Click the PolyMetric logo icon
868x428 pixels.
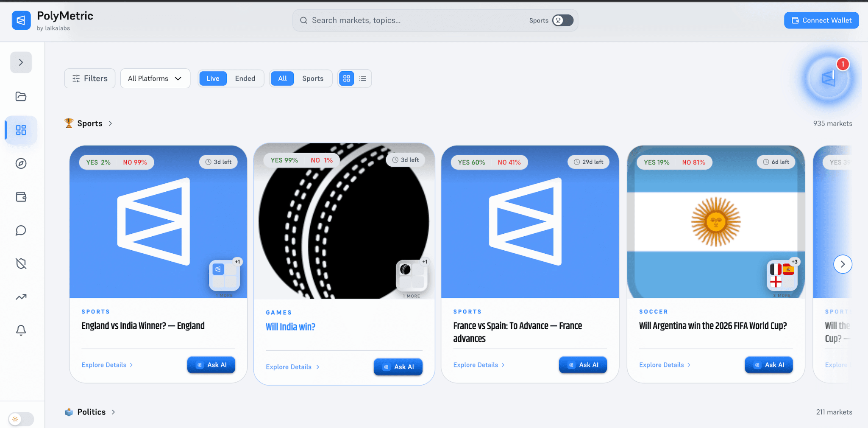click(x=21, y=20)
